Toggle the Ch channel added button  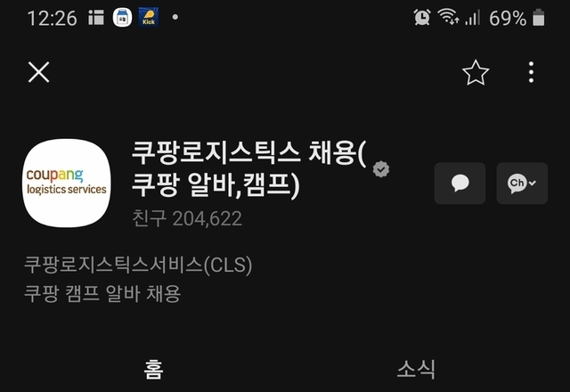pyautogui.click(x=522, y=183)
